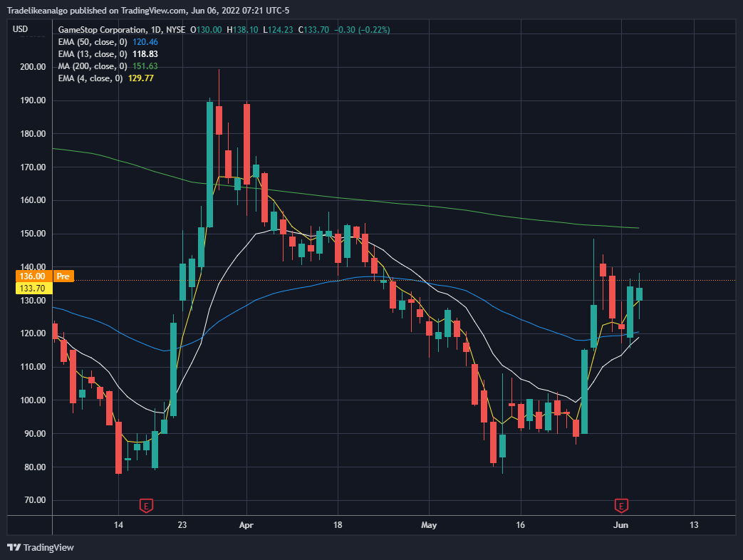Click the 100.00 price axis label

click(x=33, y=400)
